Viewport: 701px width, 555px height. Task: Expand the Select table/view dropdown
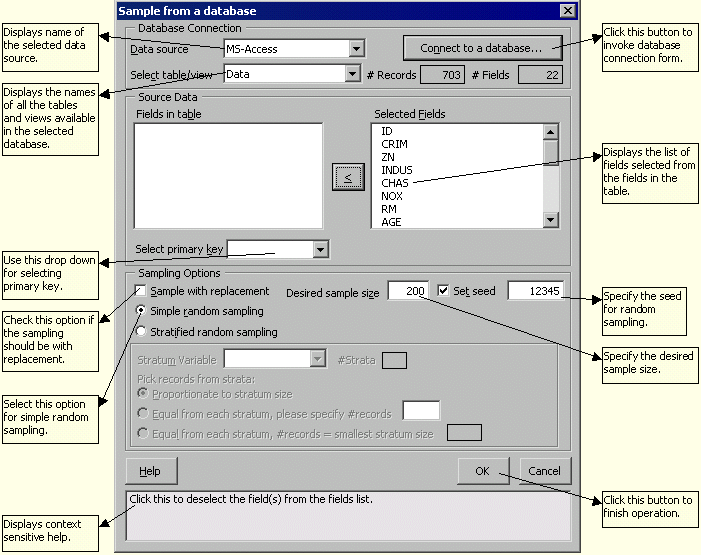(x=351, y=74)
